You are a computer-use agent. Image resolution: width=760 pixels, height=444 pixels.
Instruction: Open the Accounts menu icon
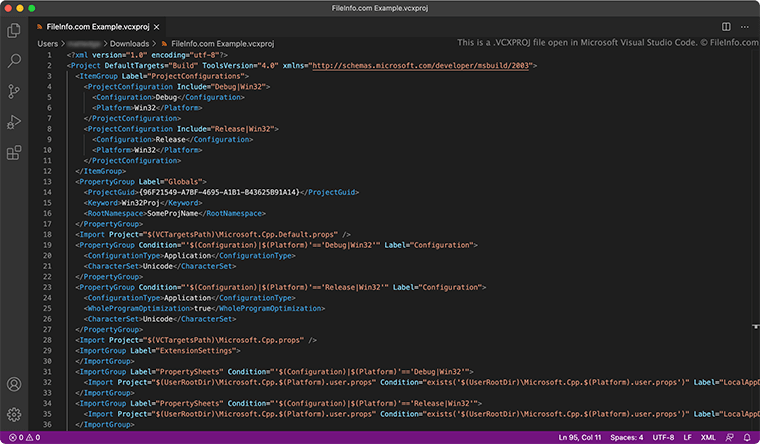(14, 384)
